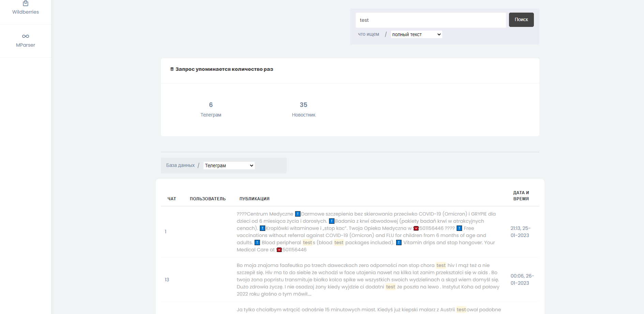This screenshot has height=314, width=644.
Task: Click the "Запрос упоминается количество раз" heading
Action: pos(224,69)
